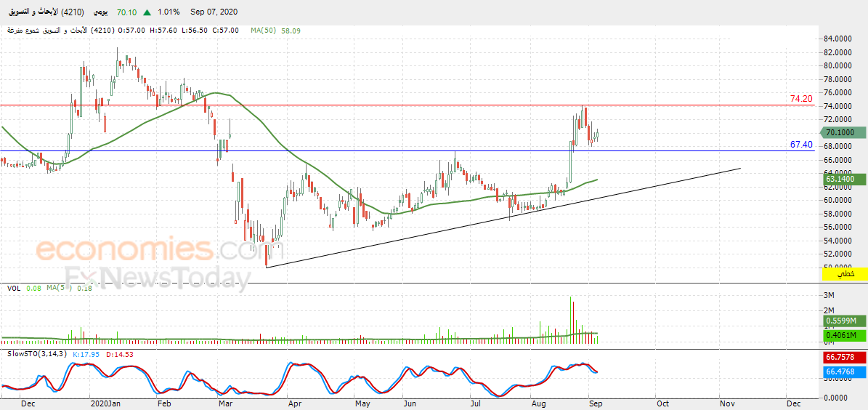Viewport: 868px width, 410px height.
Task: Click the 0.4061M volume average tag
Action: pos(841,335)
